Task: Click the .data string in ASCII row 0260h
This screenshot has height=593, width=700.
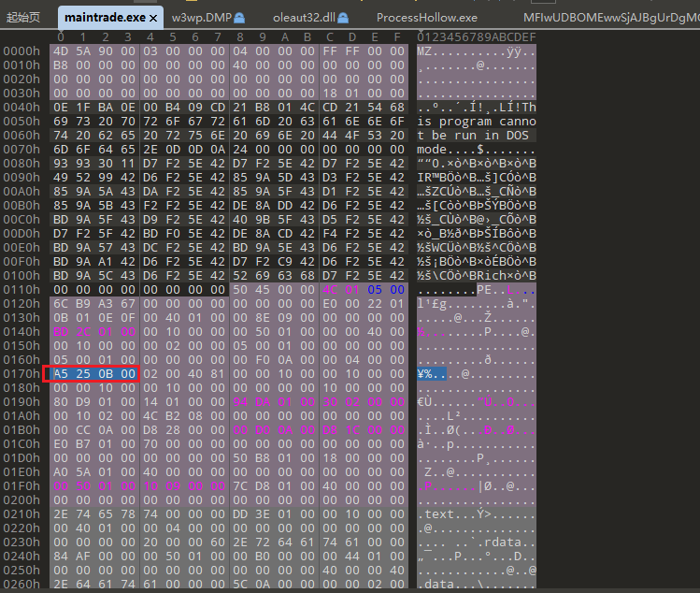Action: 436,584
